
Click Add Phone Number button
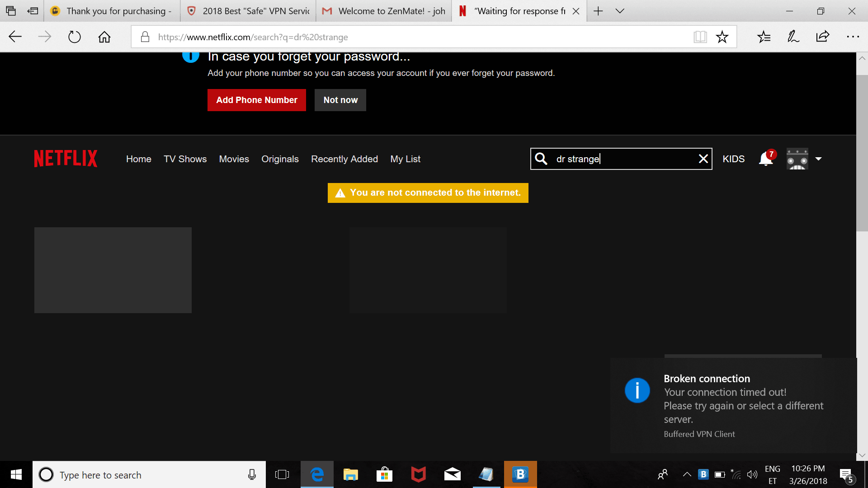tap(257, 100)
